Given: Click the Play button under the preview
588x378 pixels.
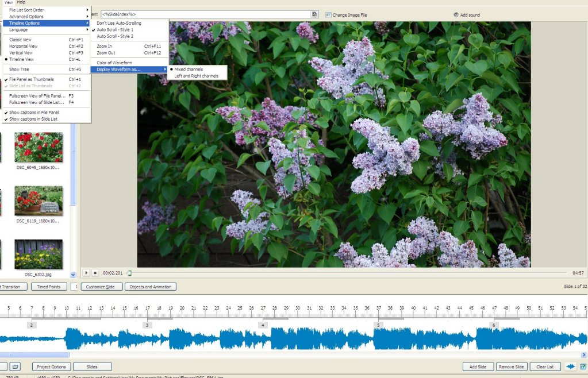Looking at the screenshot, I should point(86,273).
